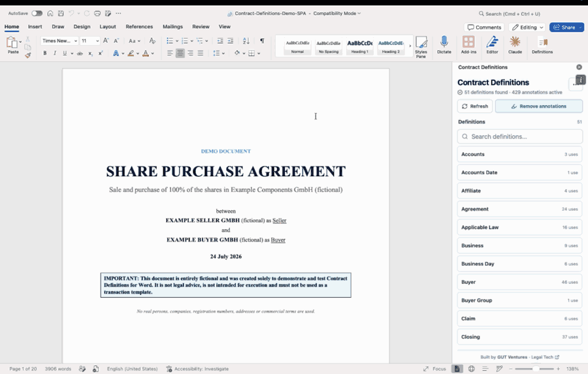Viewport: 588px width, 374px height.
Task: Click the font color swatch
Action: click(146, 54)
